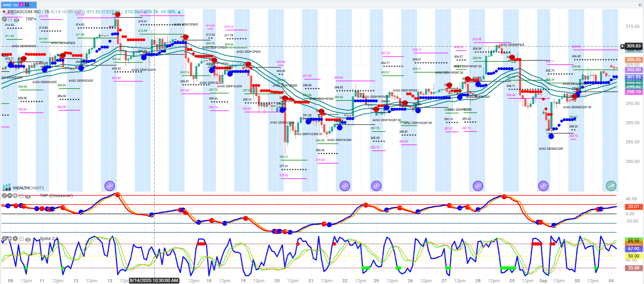Click thumbs sentiment icon above date 25

click(x=376, y=186)
